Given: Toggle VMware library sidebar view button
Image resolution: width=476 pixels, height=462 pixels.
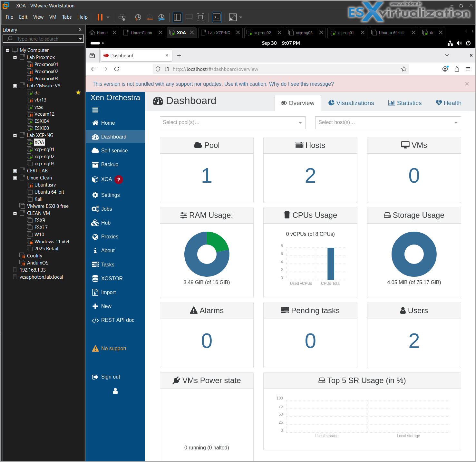Looking at the screenshot, I should point(177,17).
